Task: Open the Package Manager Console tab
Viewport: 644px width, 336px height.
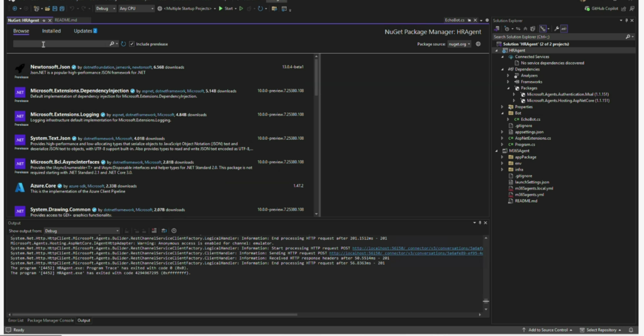Action: point(50,320)
